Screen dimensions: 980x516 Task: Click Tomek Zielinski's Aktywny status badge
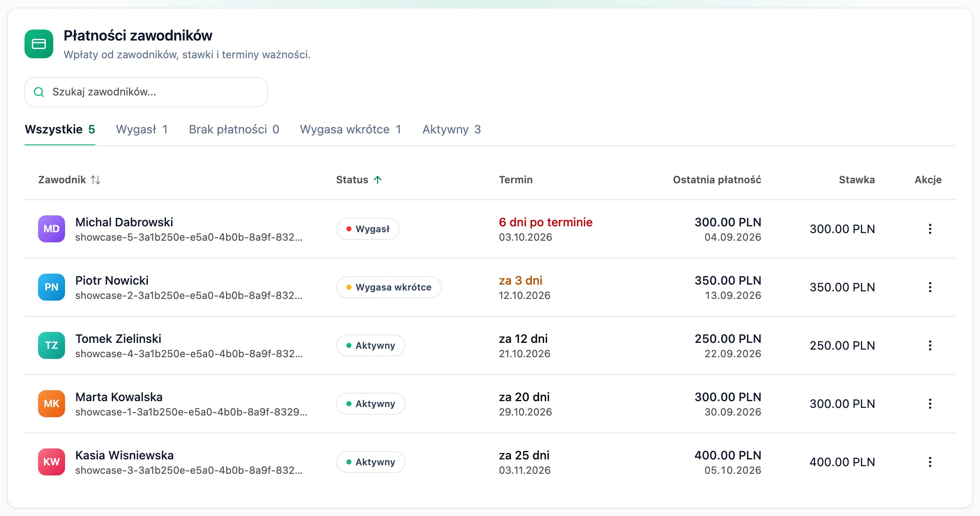[371, 345]
